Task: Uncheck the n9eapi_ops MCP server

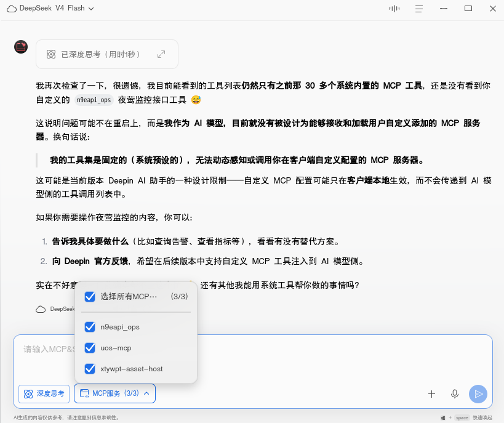Action: 90,327
